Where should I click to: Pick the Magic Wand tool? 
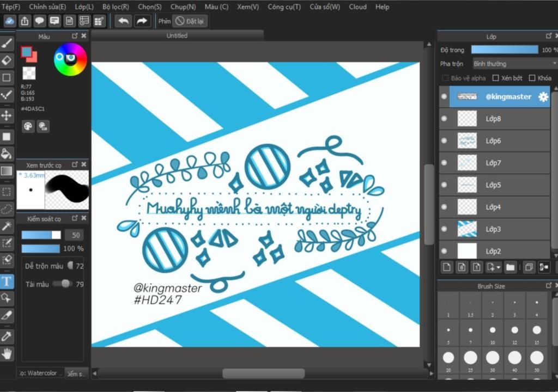coord(7,226)
